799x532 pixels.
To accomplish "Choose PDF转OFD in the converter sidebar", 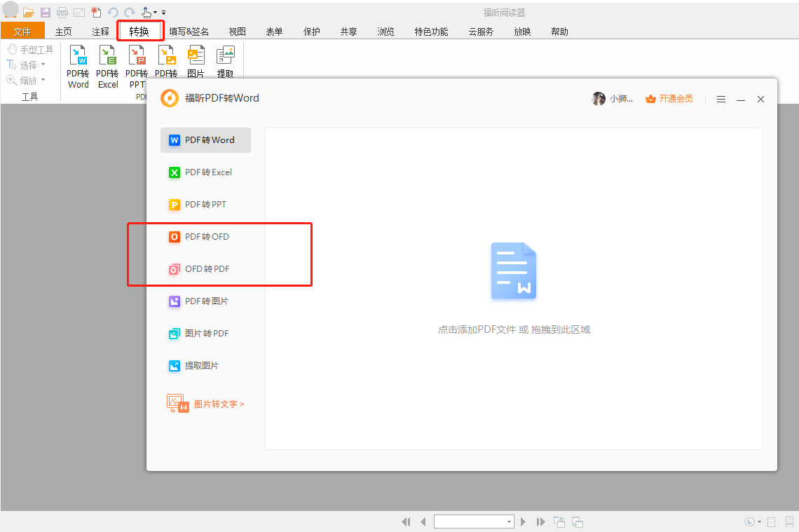I will coord(205,236).
